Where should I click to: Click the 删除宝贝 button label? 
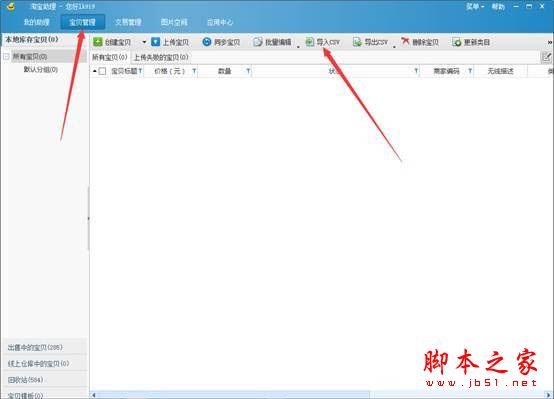point(425,42)
